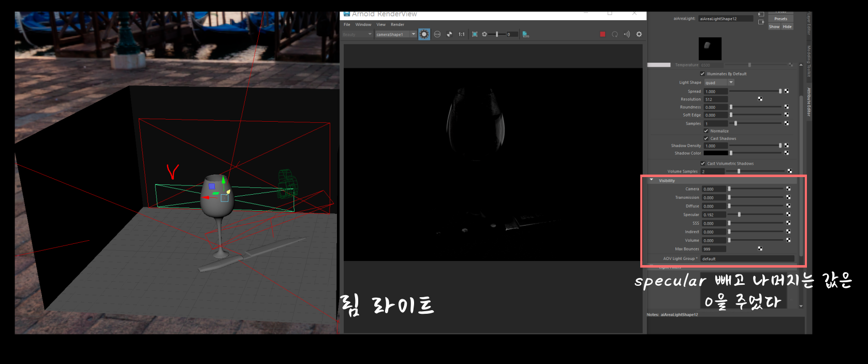The width and height of the screenshot is (868, 364).
Task: Click the map button next to Diffuse
Action: click(788, 206)
